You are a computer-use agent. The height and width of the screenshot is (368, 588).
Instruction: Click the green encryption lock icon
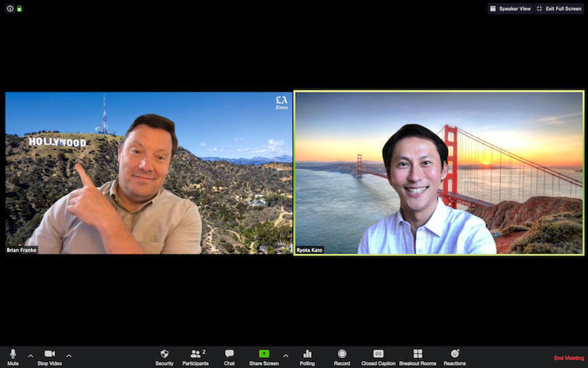pyautogui.click(x=19, y=8)
